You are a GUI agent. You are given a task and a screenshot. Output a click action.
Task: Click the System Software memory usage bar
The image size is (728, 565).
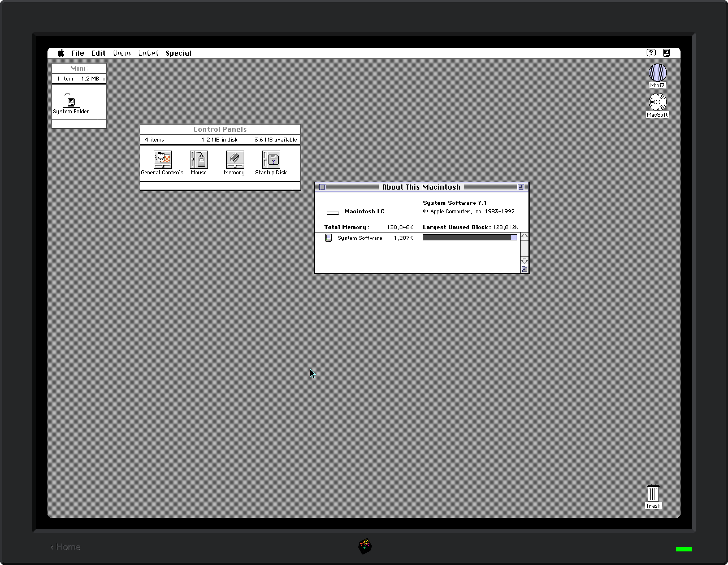click(470, 238)
